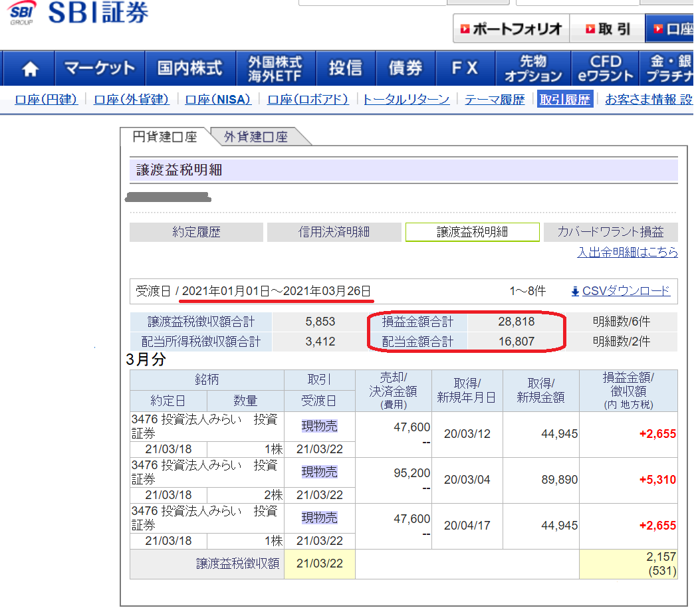Go to 口座(ロボアド) link

click(x=308, y=100)
